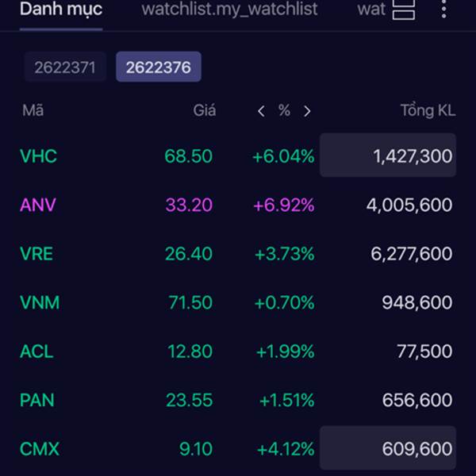Open the PAN stock row

click(238, 400)
